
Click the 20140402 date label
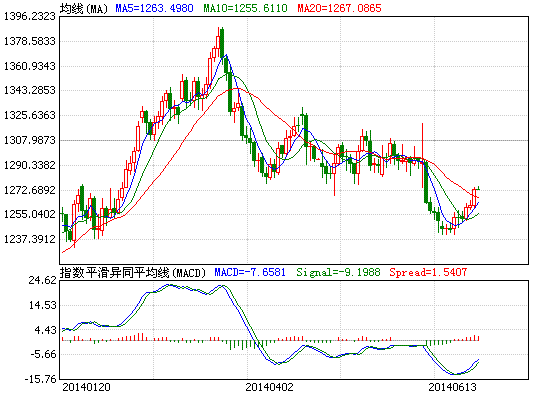269,387
